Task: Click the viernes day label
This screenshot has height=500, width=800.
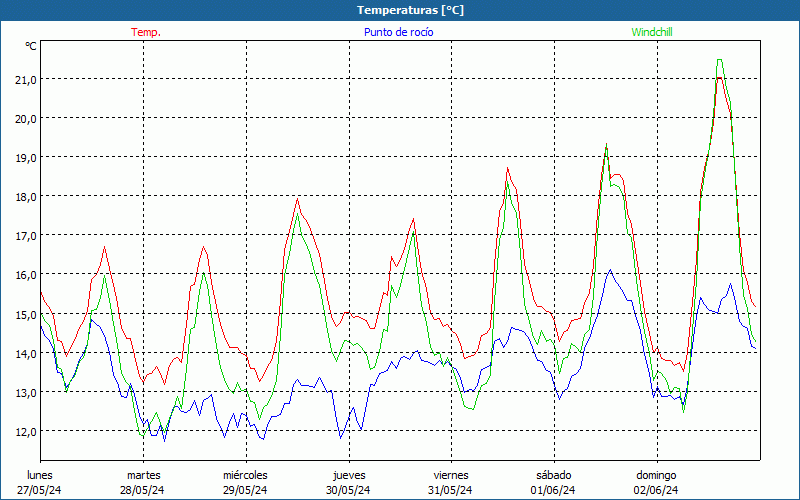Action: (451, 475)
